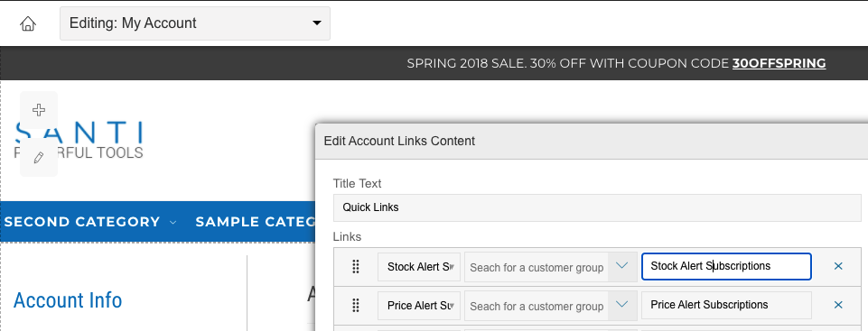Select the Edit Account Links Content title
The image size is (868, 331).
click(399, 141)
